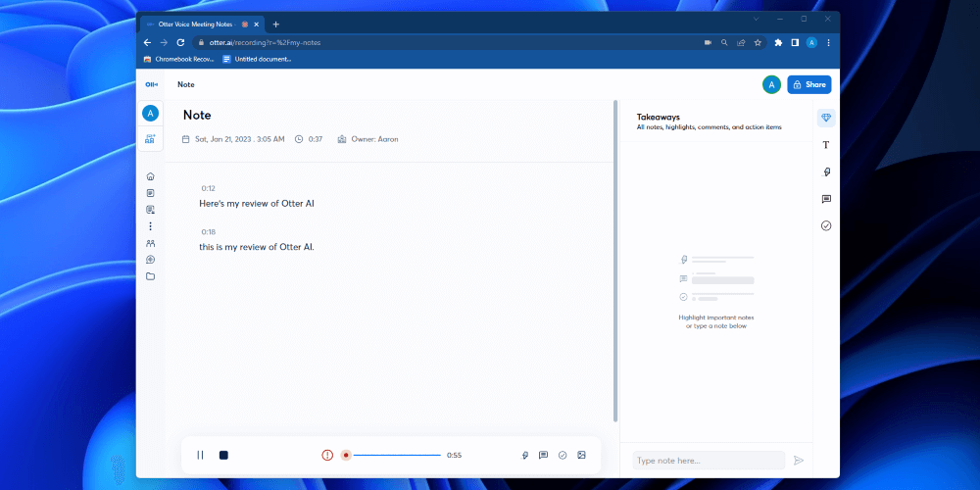Filter takeaways by comments icon

click(826, 199)
